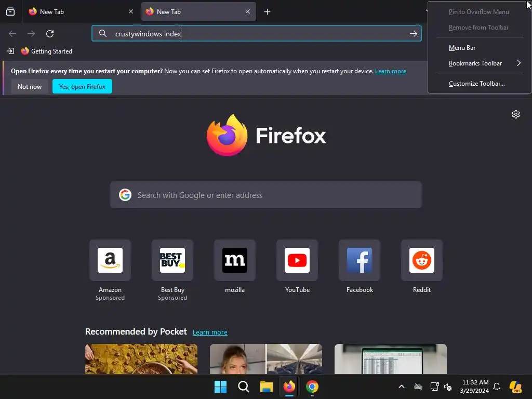Dismiss prompt with Not now button
Screen dimensions: 532x399
pos(30,87)
